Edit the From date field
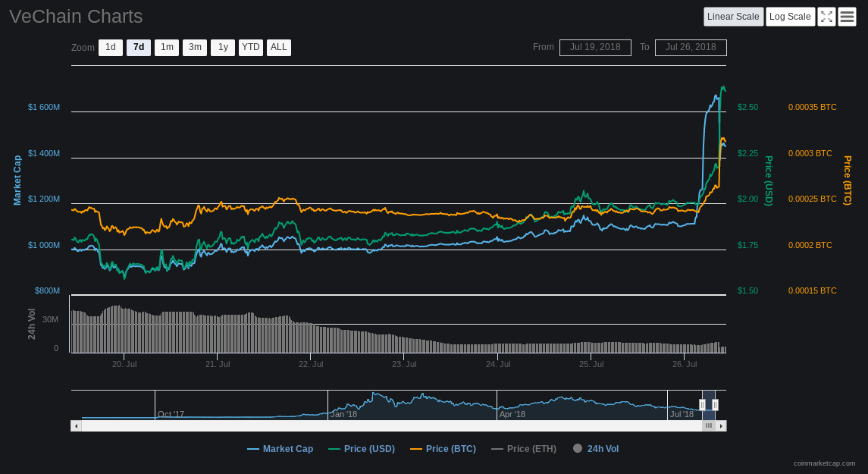Image resolution: width=868 pixels, height=474 pixels. point(595,48)
